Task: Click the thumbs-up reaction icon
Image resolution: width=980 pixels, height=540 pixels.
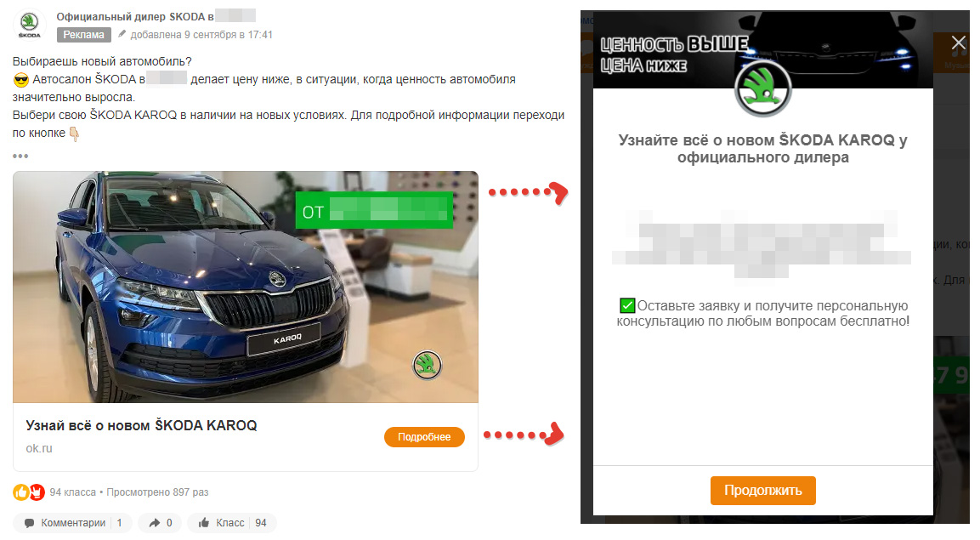Action: tap(20, 492)
